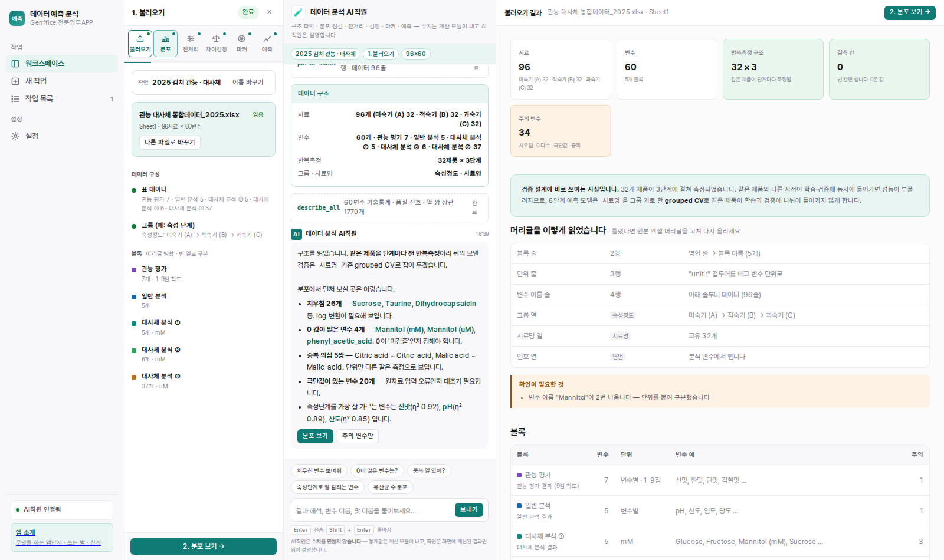Click 주의 변수만 button in chat
The width and height of the screenshot is (944, 560).
click(358, 436)
